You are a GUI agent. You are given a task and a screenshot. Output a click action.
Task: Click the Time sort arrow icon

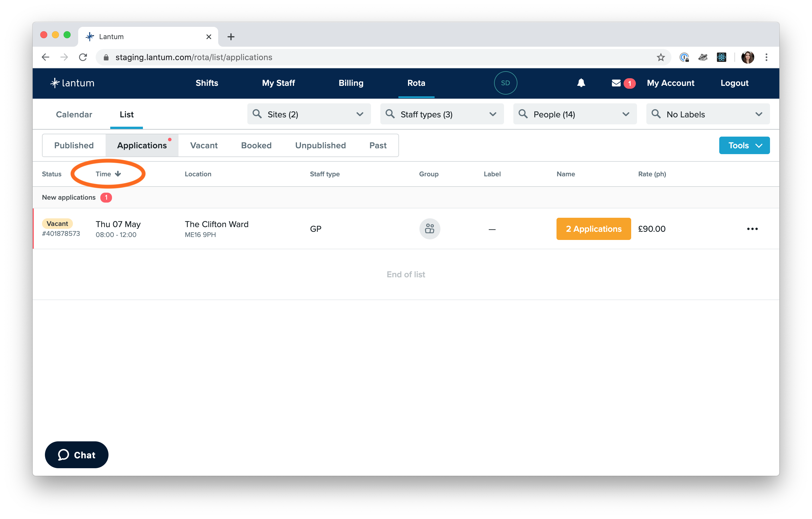118,174
